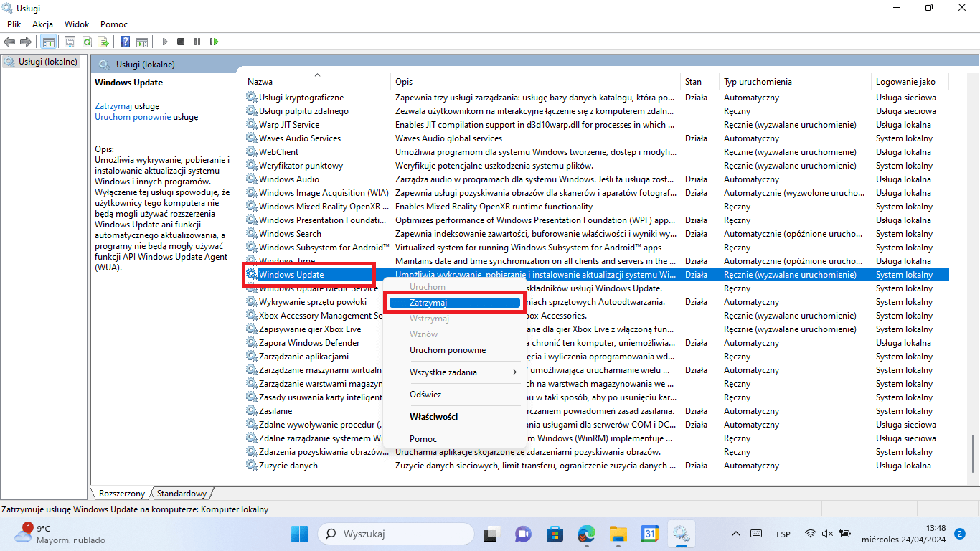Open the Plik menu
980x551 pixels.
14,24
